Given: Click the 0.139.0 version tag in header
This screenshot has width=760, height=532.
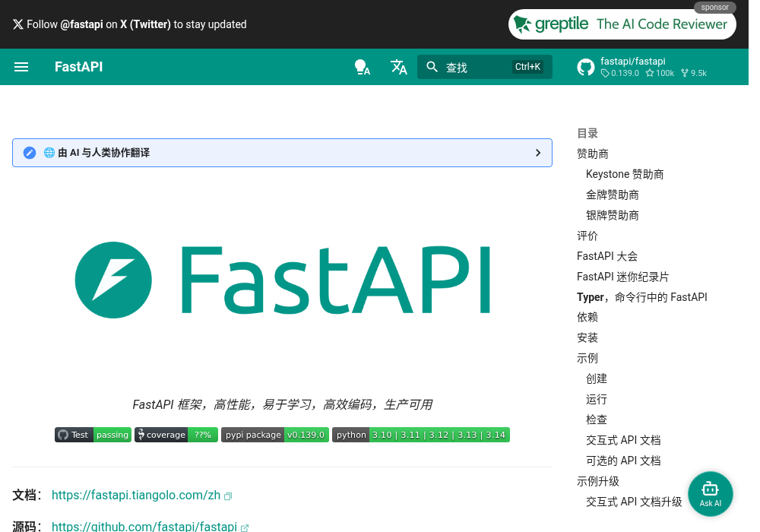Looking at the screenshot, I should [620, 73].
